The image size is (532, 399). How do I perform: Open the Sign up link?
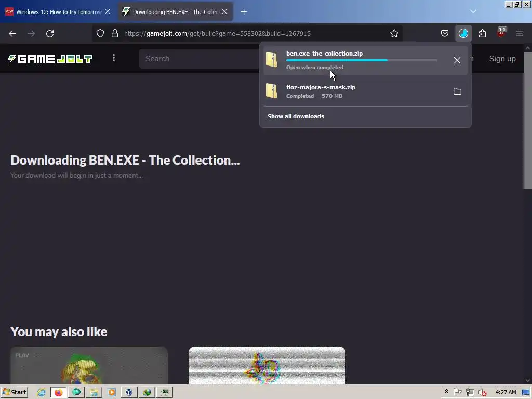click(x=502, y=59)
